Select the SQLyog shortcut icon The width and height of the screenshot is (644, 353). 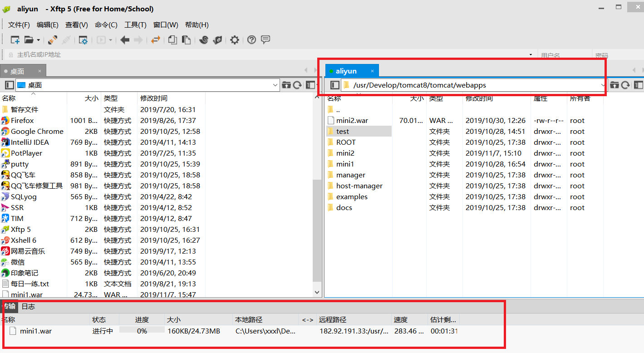coord(5,196)
